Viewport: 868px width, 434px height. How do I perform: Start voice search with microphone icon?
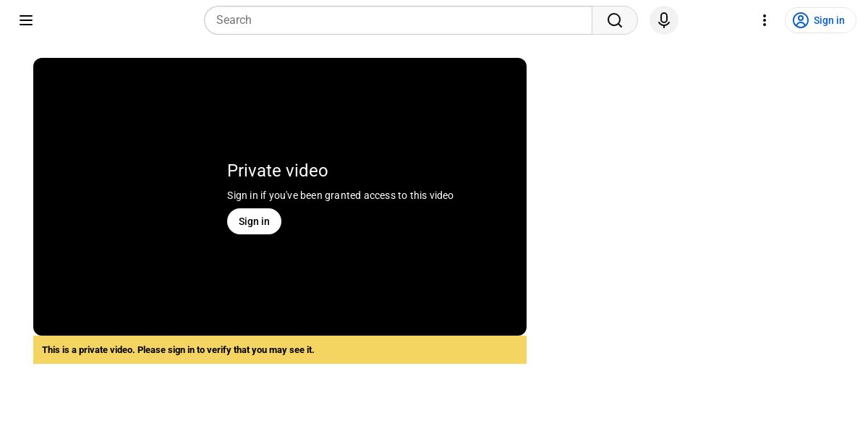tap(664, 20)
